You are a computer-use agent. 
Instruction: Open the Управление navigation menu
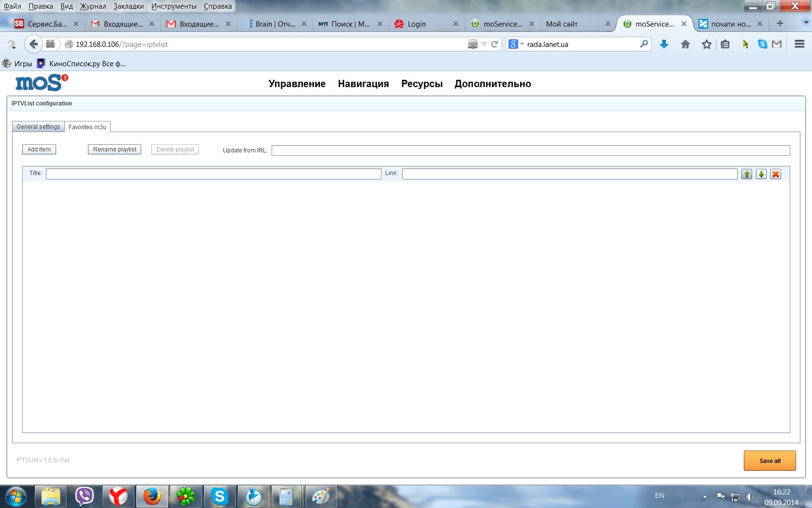pos(297,84)
